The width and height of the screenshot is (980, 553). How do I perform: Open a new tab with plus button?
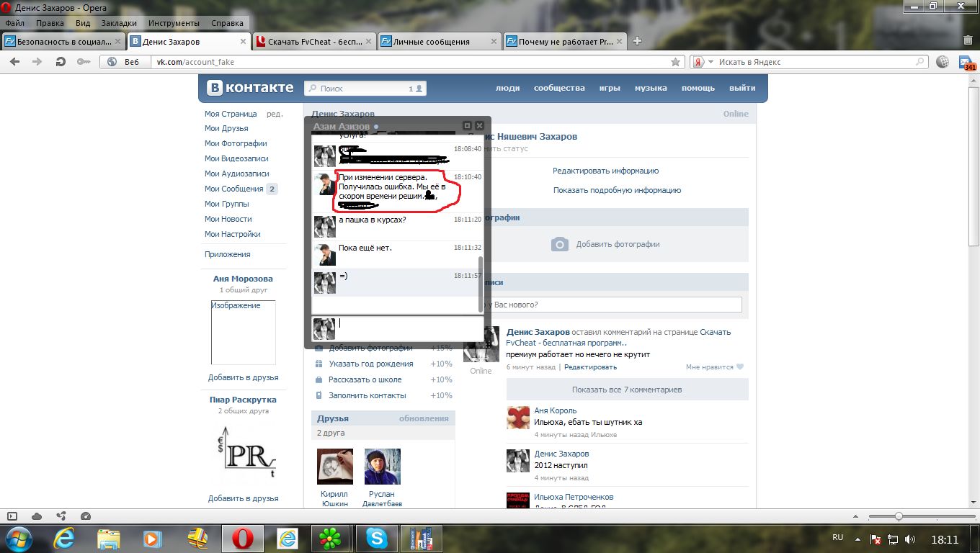pos(637,41)
